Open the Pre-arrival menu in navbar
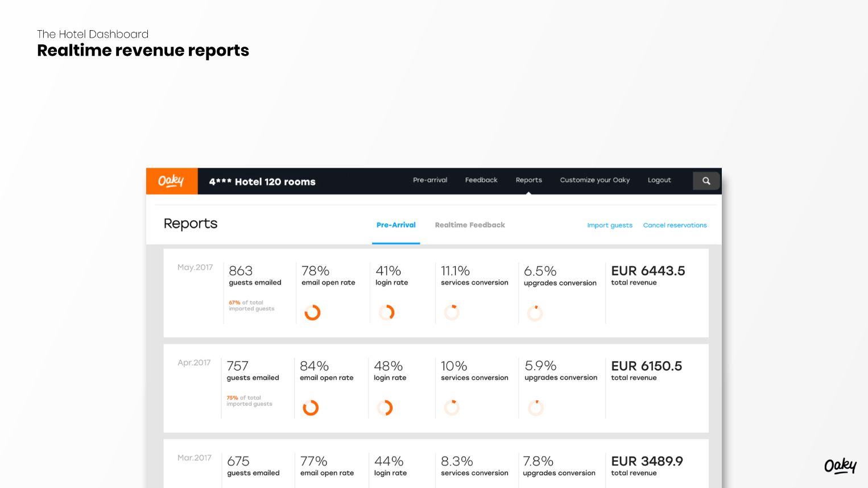The height and width of the screenshot is (488, 868). [430, 180]
